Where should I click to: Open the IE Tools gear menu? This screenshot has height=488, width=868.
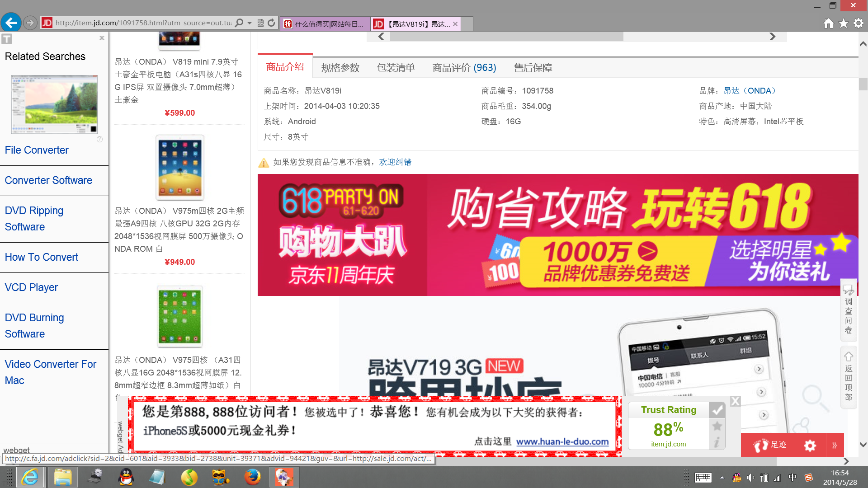pyautogui.click(x=859, y=23)
